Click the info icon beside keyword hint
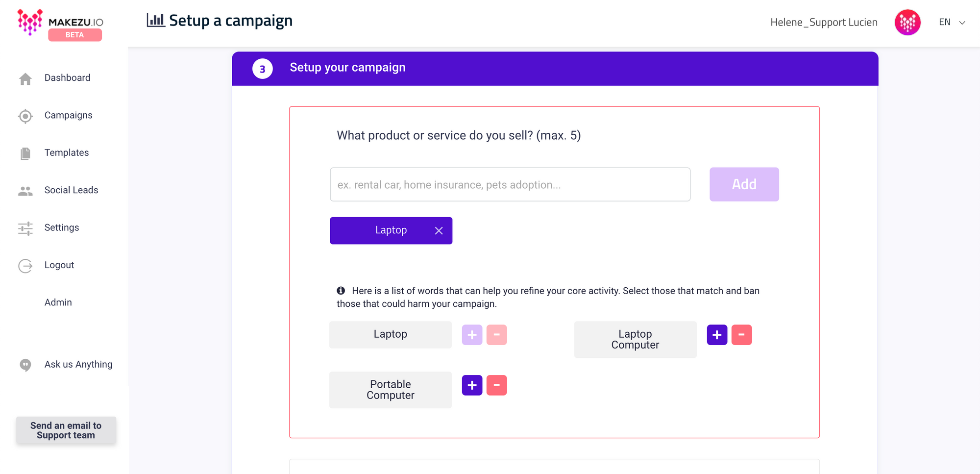This screenshot has width=980, height=474. pyautogui.click(x=341, y=291)
